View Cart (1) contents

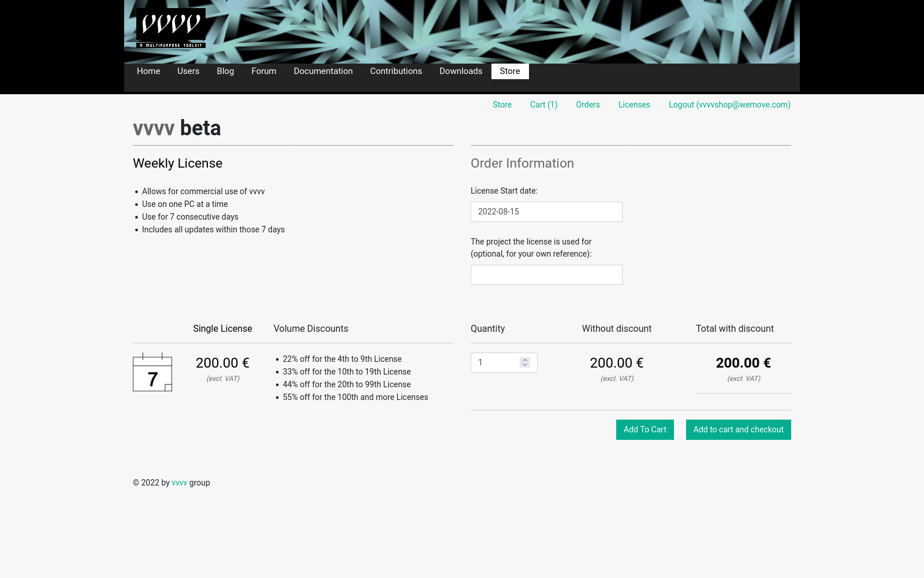(x=543, y=105)
